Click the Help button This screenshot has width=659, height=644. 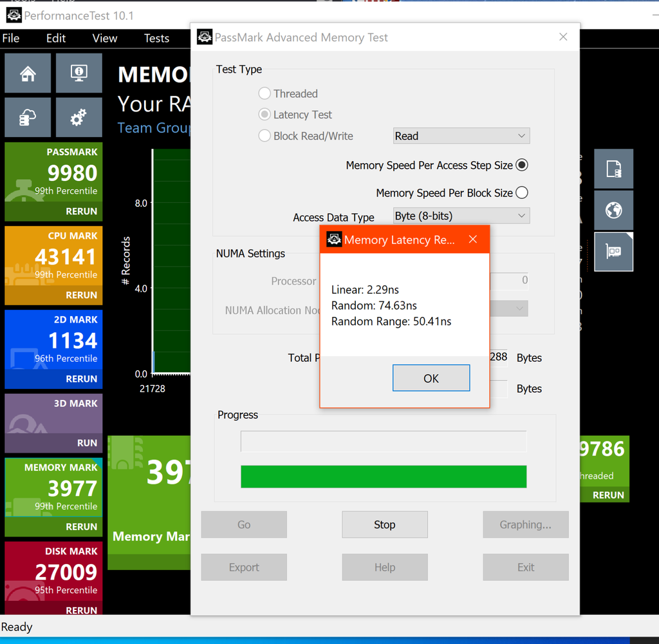click(385, 567)
